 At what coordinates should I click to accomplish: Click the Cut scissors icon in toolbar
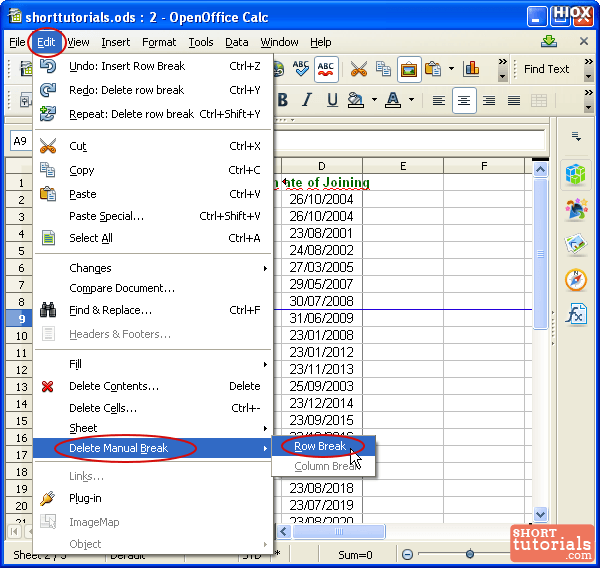coord(359,69)
